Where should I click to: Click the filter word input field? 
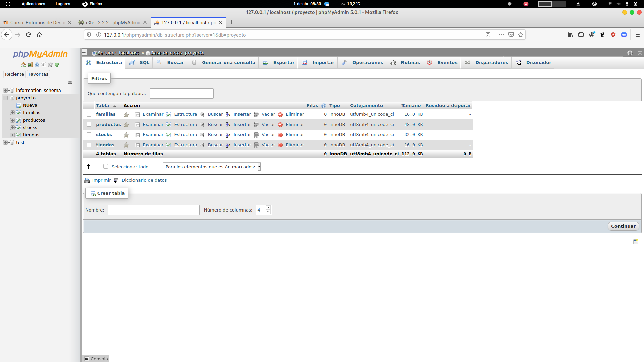pyautogui.click(x=181, y=94)
